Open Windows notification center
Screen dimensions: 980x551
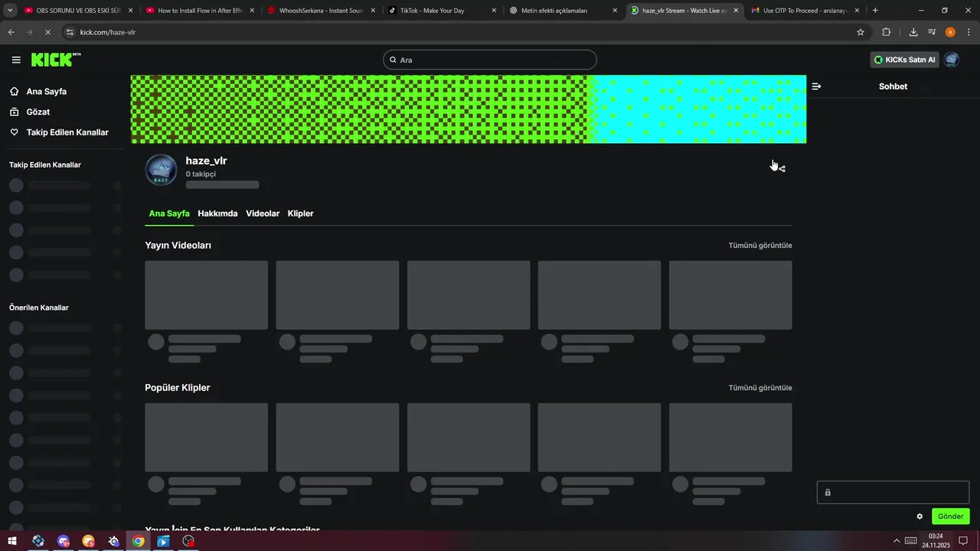(963, 541)
